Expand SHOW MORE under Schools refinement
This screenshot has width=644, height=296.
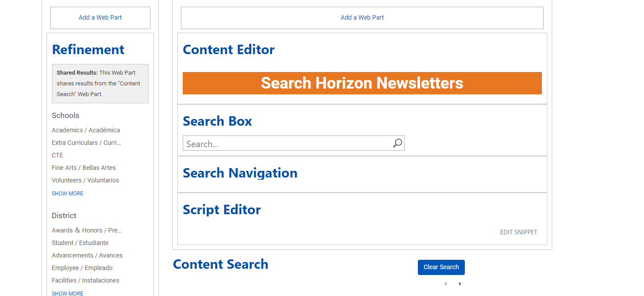67,193
